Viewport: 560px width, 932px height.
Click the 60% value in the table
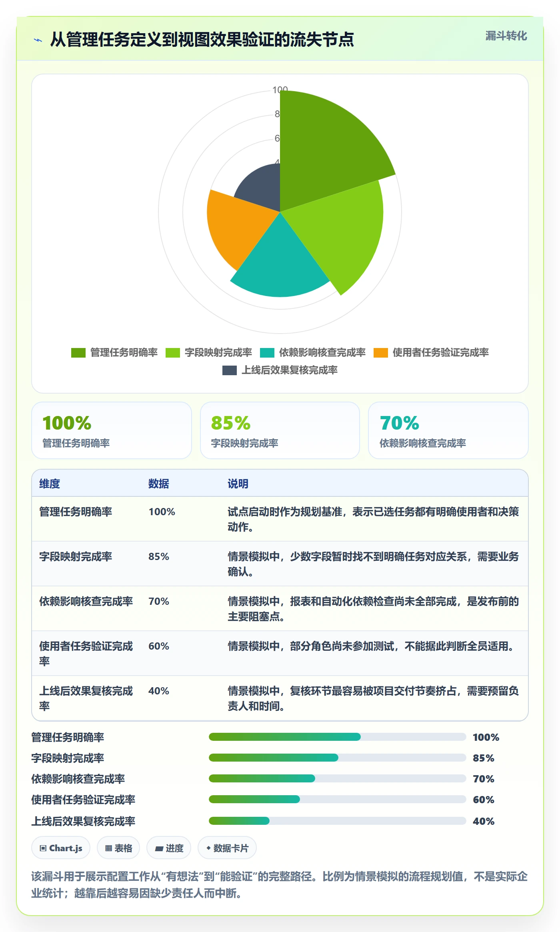point(159,646)
